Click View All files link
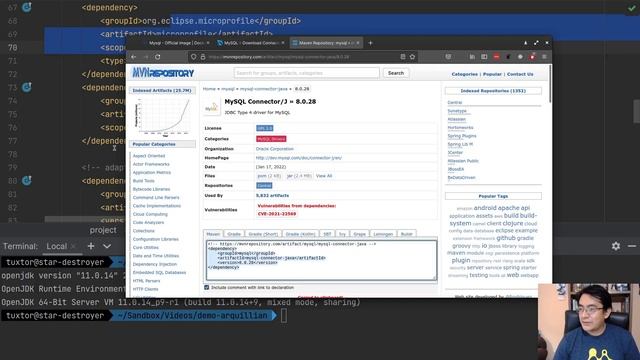The image size is (640, 360). [324, 176]
